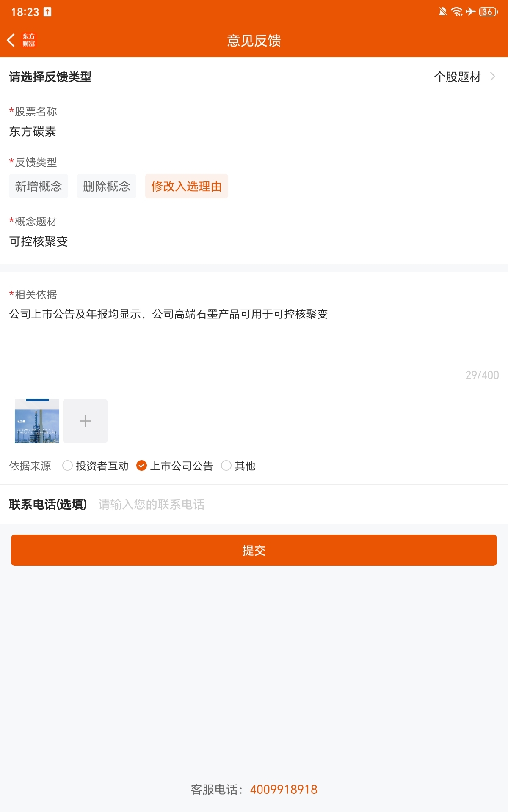Tap the back arrow icon
This screenshot has width=508, height=812.
[11, 40]
